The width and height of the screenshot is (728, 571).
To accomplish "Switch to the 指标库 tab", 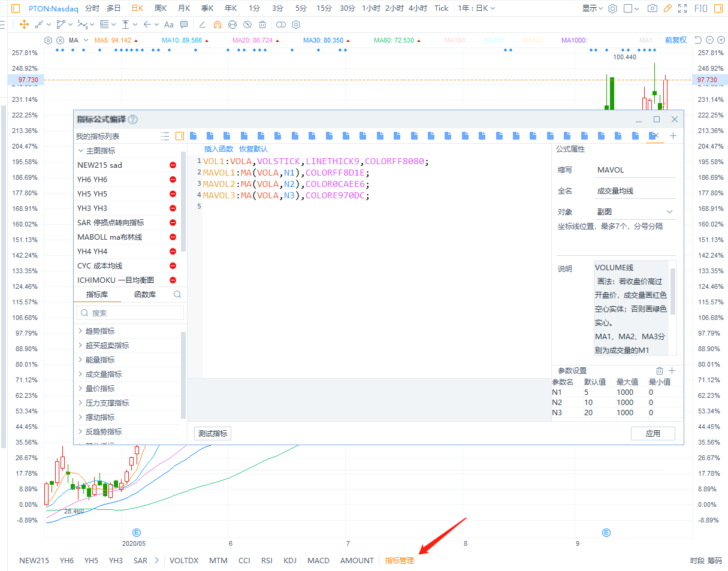I will coord(97,295).
